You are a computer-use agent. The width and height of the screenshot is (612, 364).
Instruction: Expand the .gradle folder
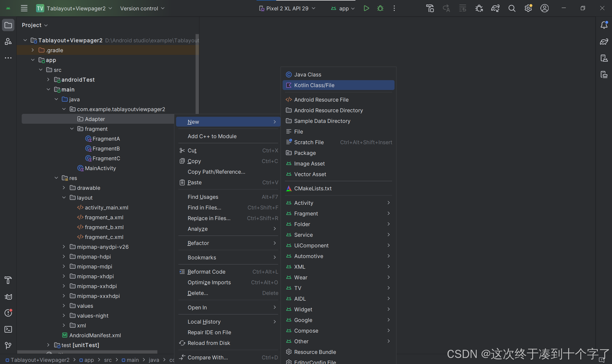(33, 50)
